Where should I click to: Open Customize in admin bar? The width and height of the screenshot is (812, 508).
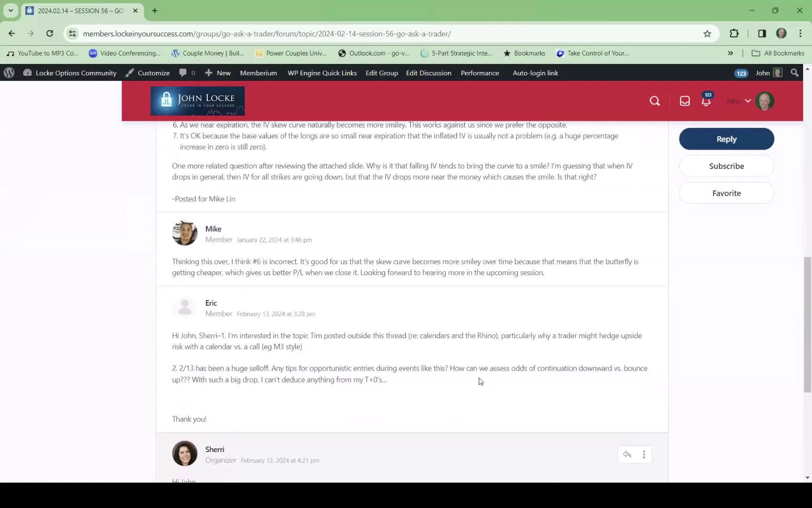tap(148, 73)
